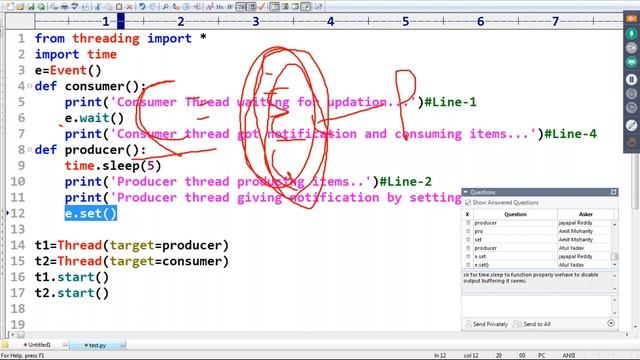640x360 pixels.
Task: Click the Send Privately button
Action: pos(487,324)
